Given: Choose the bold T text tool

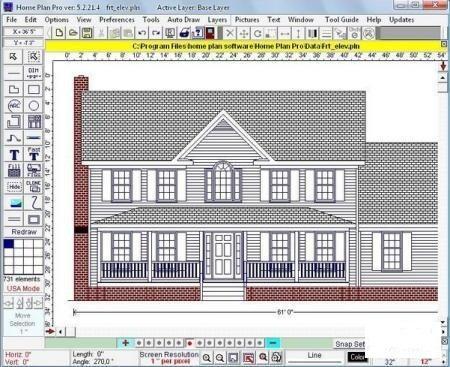Looking at the screenshot, I should tap(14, 154).
